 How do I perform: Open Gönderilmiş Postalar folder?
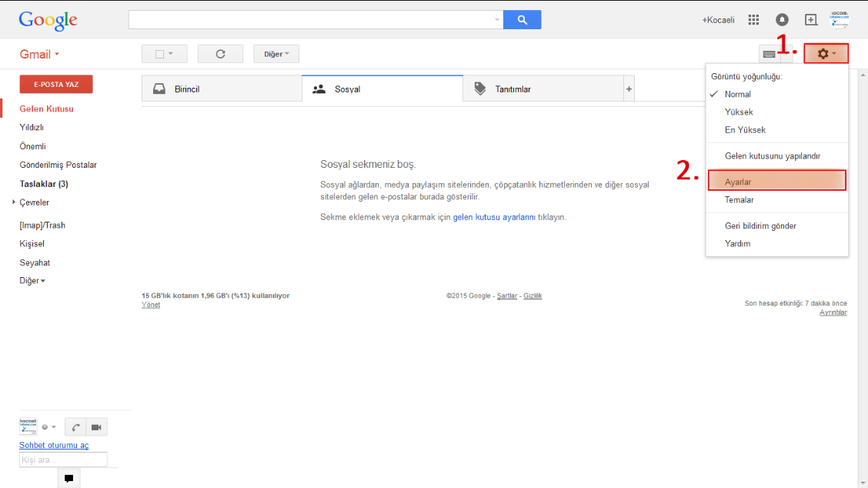tap(58, 165)
